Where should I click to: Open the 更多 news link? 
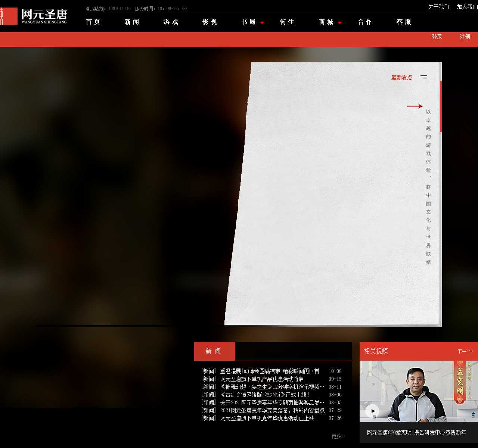coord(338,436)
